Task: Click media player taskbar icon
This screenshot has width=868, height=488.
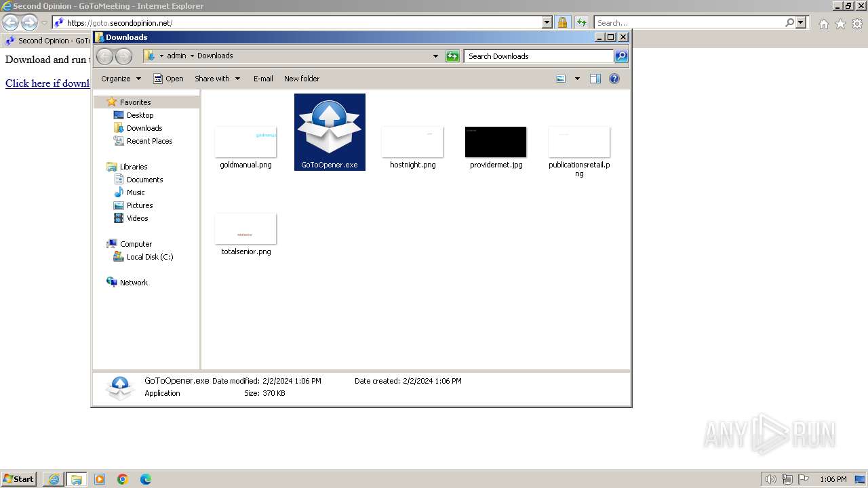Action: [100, 479]
